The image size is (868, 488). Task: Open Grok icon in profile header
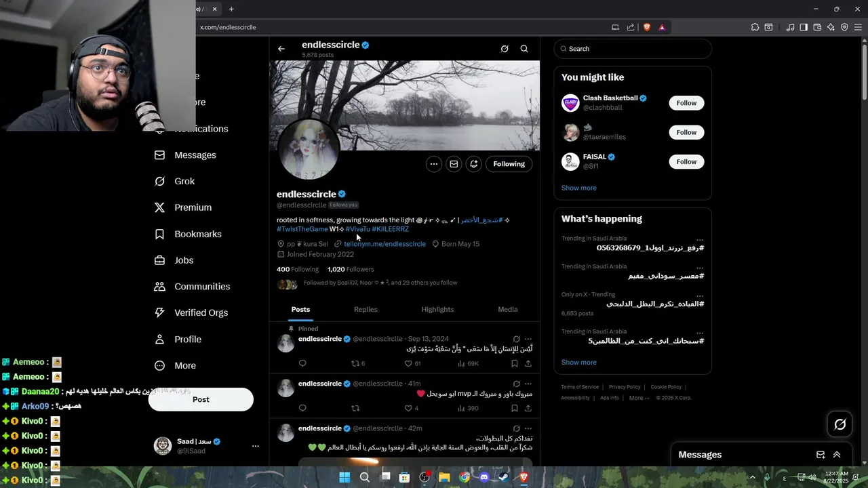click(505, 49)
